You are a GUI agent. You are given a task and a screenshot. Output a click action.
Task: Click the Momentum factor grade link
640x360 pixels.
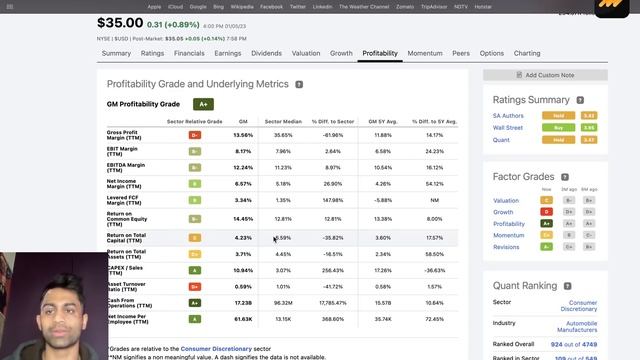[508, 236]
